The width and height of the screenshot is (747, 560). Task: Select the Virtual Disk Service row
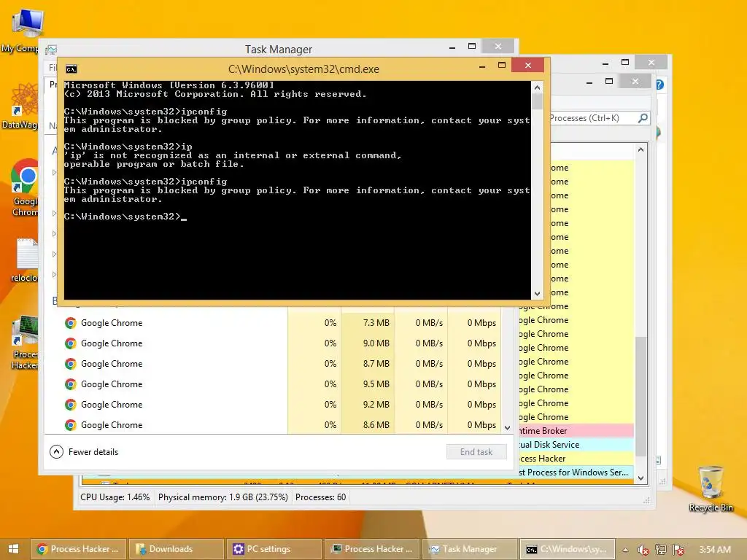[x=576, y=445]
